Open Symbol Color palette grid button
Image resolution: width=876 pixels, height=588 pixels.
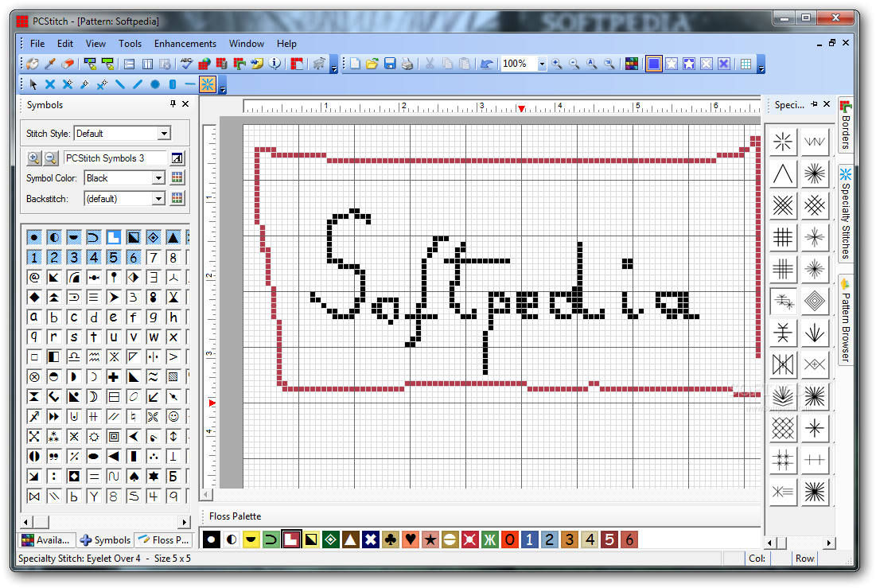click(177, 177)
